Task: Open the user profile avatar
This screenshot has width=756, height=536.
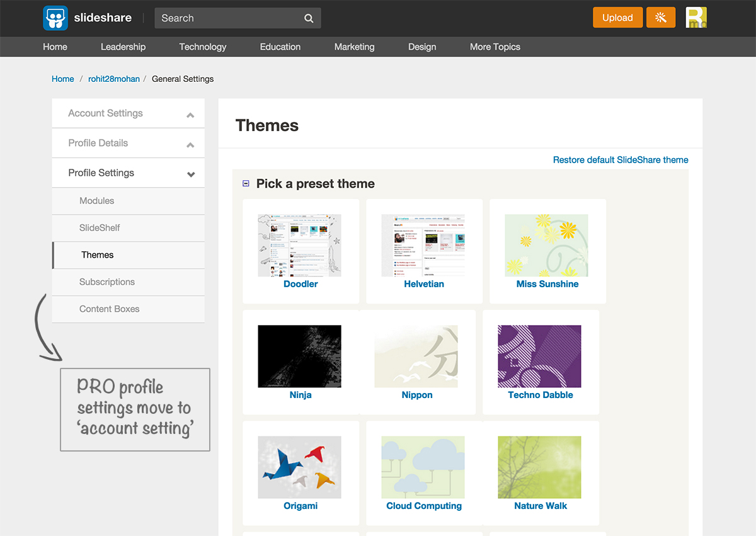Action: coord(696,18)
